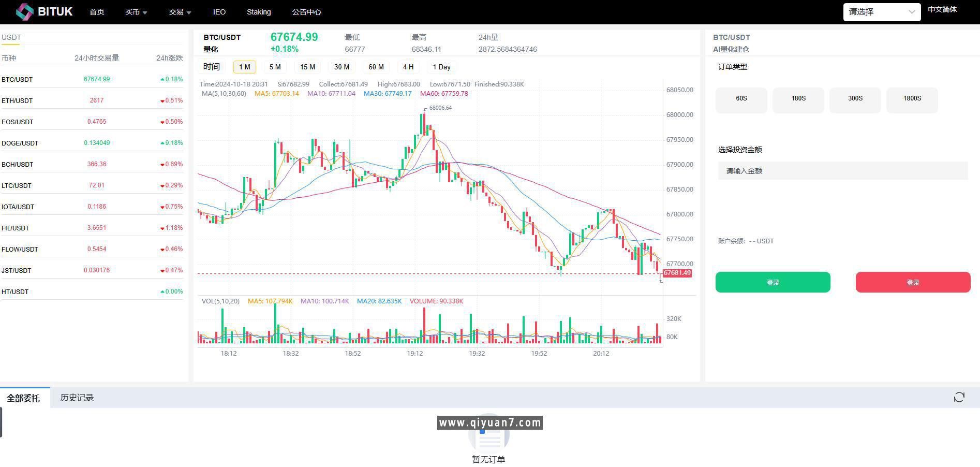Click the BITUK logo icon
The image size is (980, 467).
point(24,11)
